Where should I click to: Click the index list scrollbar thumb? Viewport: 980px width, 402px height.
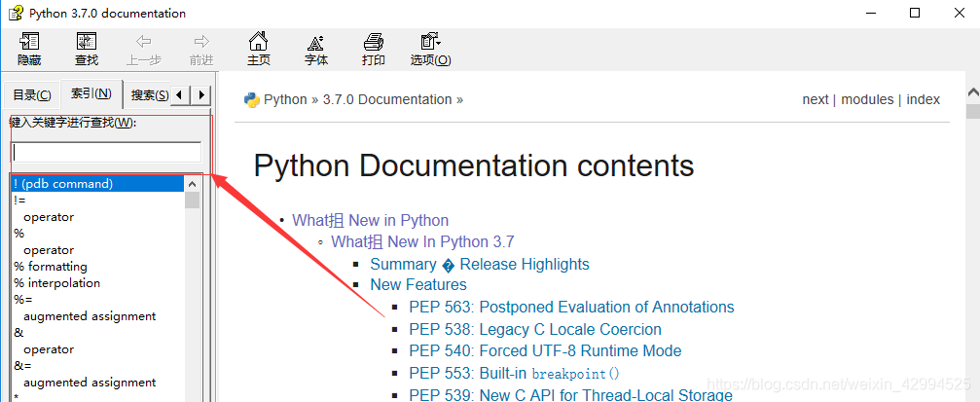coord(193,201)
